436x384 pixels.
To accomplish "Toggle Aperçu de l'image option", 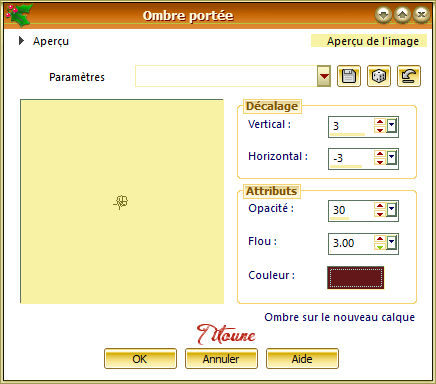I will click(369, 41).
